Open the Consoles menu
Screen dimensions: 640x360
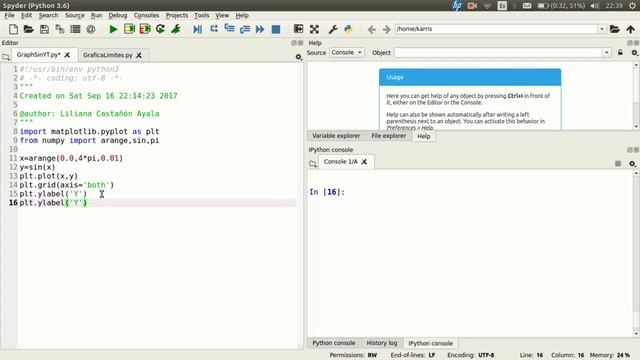tap(146, 15)
